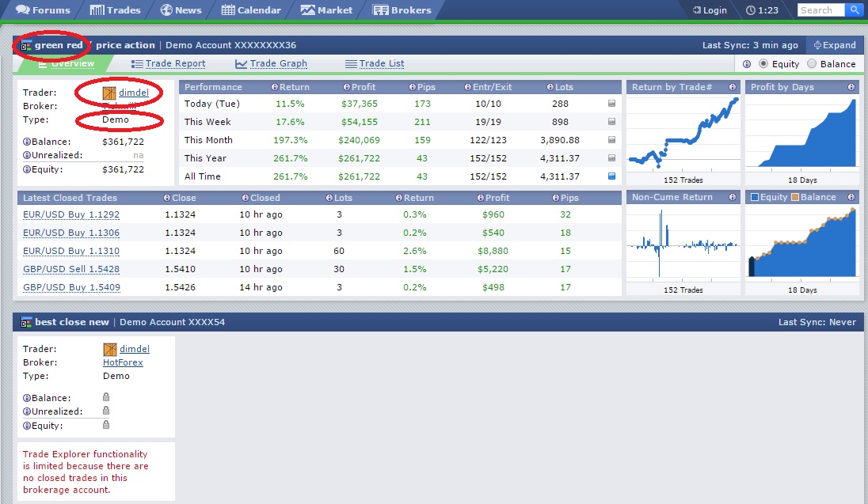
Task: Select the Equity radio button
Action: point(763,63)
